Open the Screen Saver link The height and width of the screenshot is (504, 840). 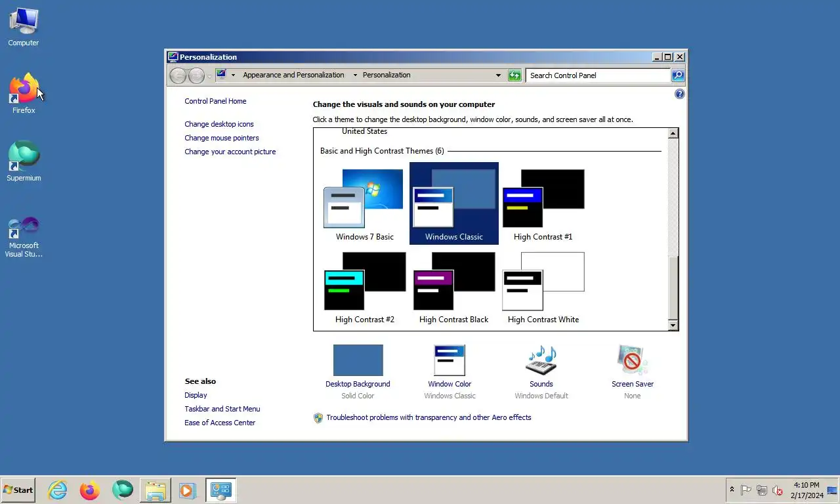click(x=633, y=384)
